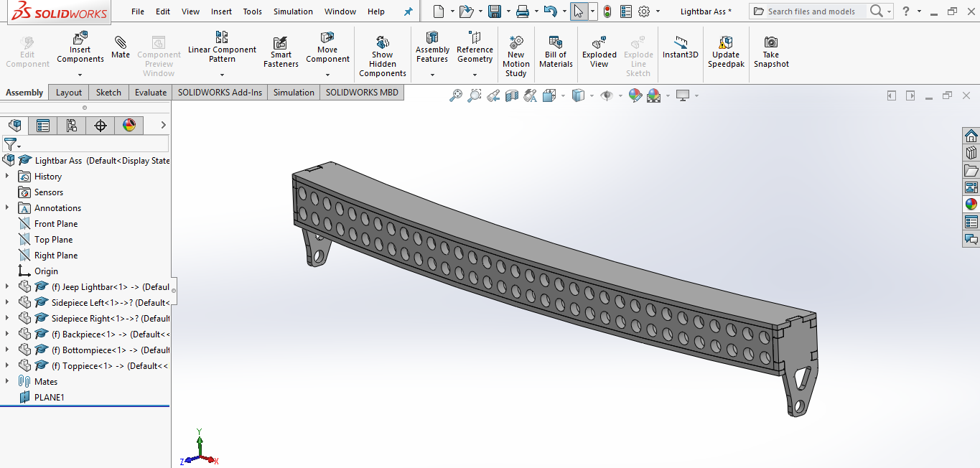The width and height of the screenshot is (980, 468).
Task: Open Linear Component Pattern
Action: pos(222,47)
